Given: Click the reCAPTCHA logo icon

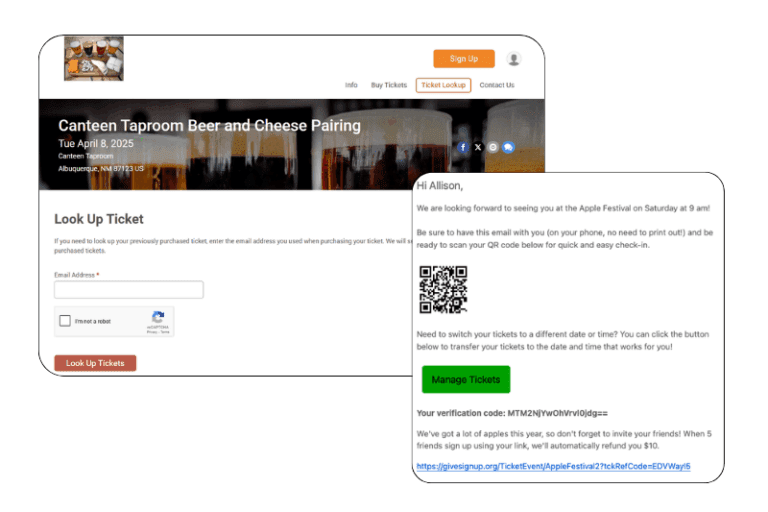Looking at the screenshot, I should pos(158,317).
